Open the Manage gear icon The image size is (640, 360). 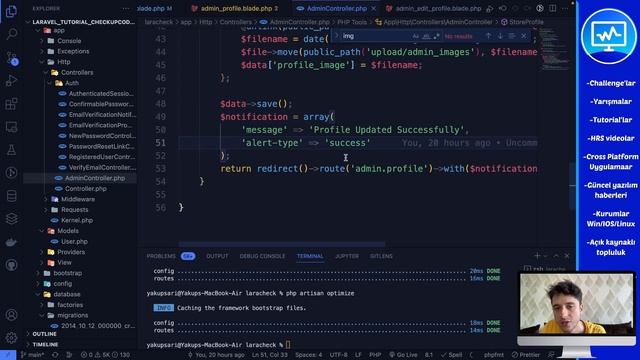(x=11, y=338)
